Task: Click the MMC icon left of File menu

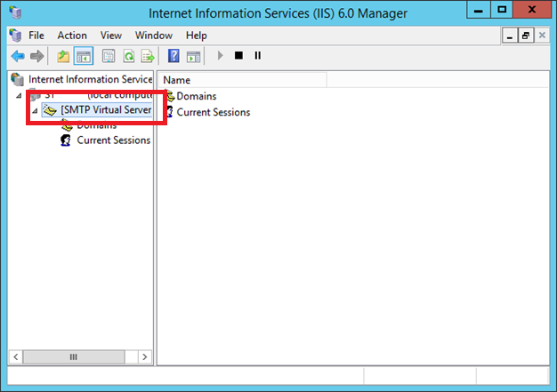Action: [x=15, y=36]
